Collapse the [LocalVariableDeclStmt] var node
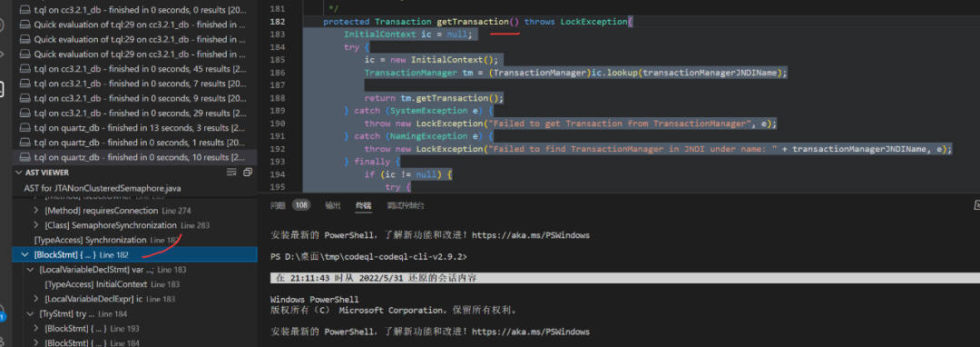 tap(31, 270)
